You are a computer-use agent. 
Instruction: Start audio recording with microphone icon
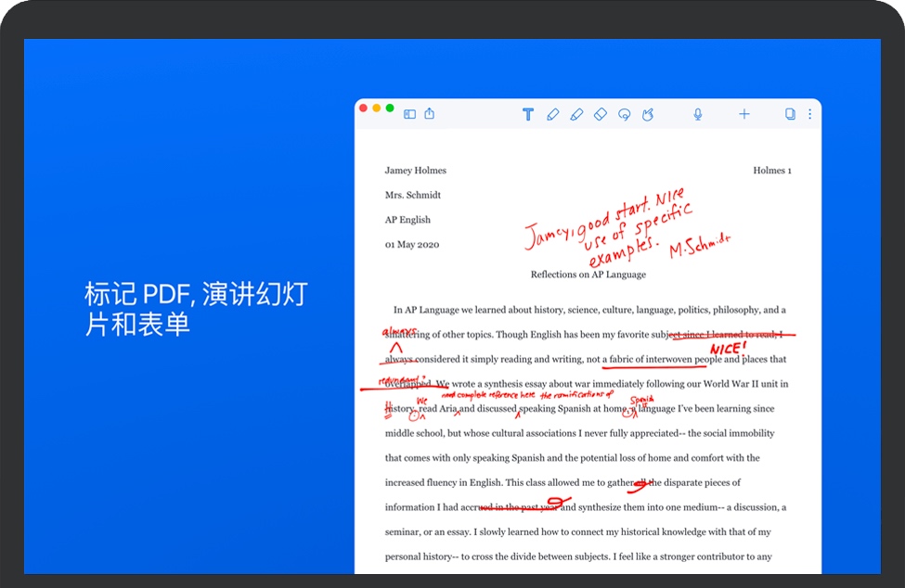[697, 114]
